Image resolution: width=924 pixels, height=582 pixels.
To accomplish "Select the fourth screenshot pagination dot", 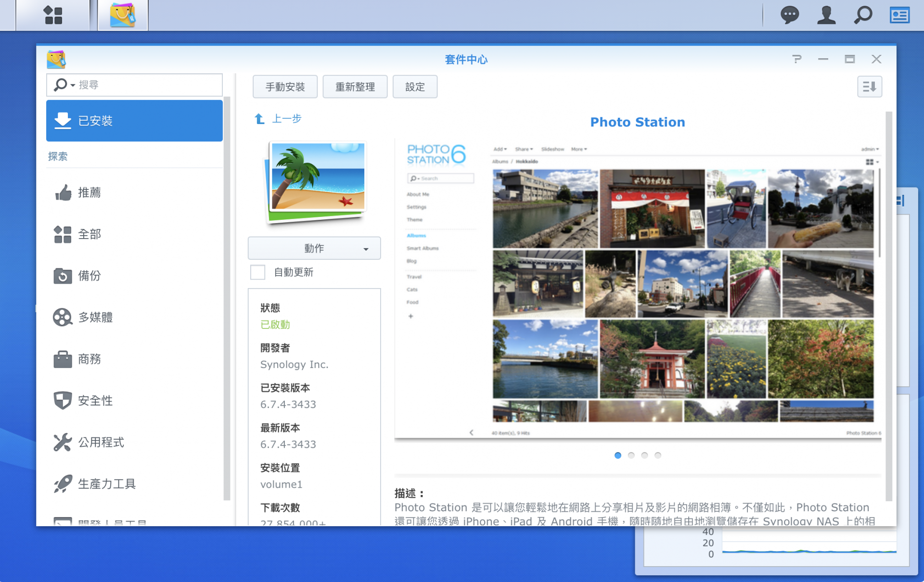I will (658, 455).
